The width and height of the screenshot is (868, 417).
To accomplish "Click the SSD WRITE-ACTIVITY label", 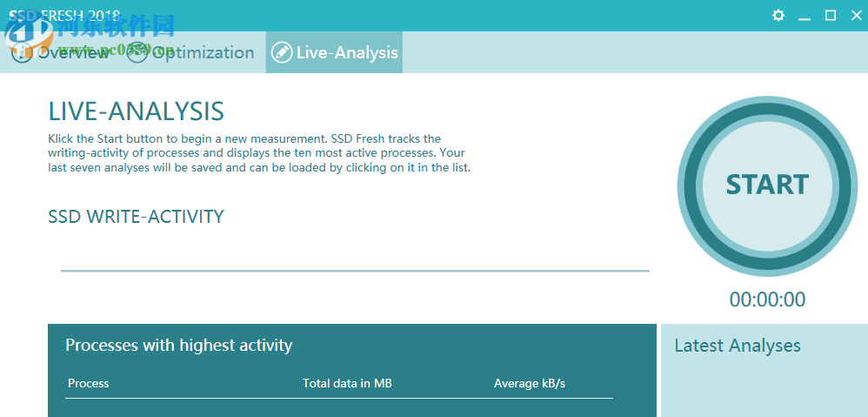I will click(137, 217).
